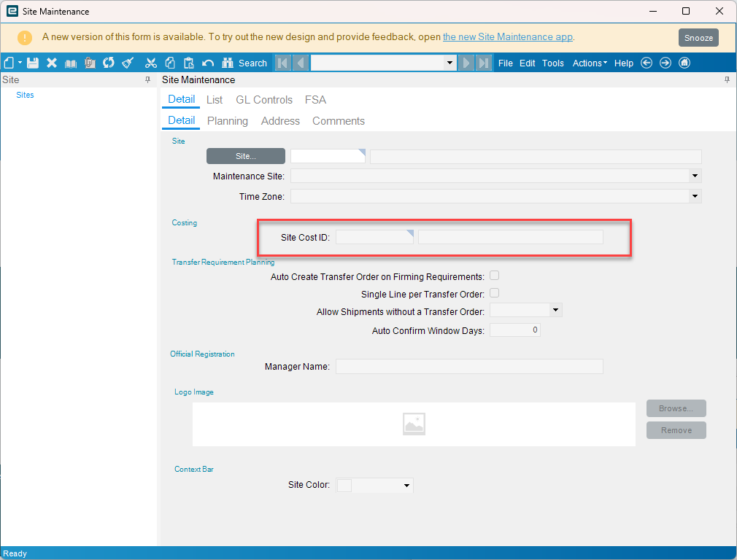This screenshot has width=737, height=560.
Task: Save the site with the floppy disk icon
Action: [32, 63]
